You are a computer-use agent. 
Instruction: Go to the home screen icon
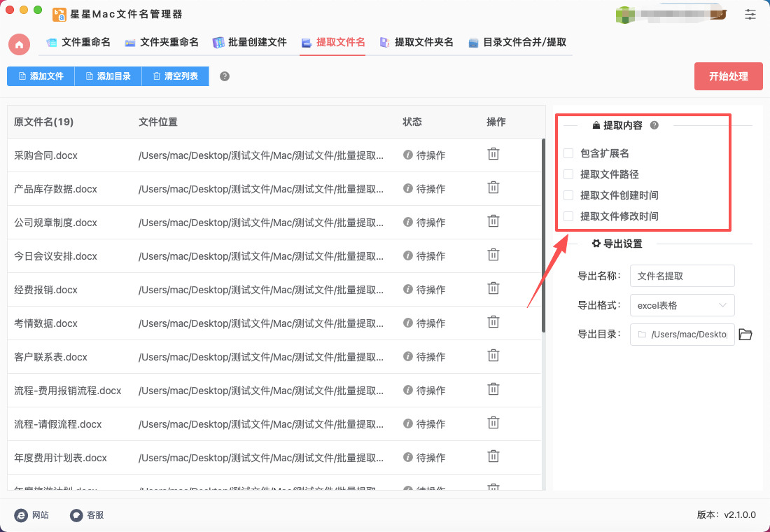[x=19, y=45]
